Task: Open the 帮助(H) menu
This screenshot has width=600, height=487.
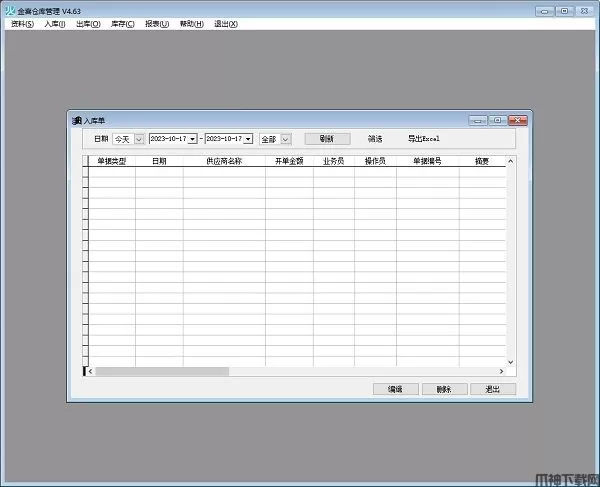Action: pos(191,24)
